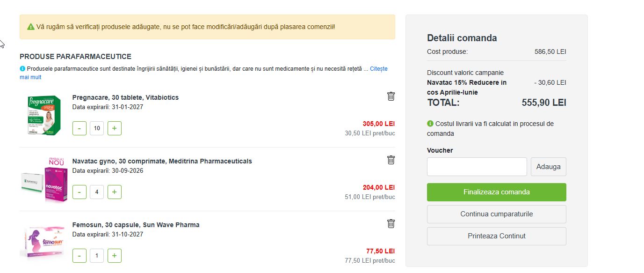Click trash icon for Femosun product

point(391,224)
